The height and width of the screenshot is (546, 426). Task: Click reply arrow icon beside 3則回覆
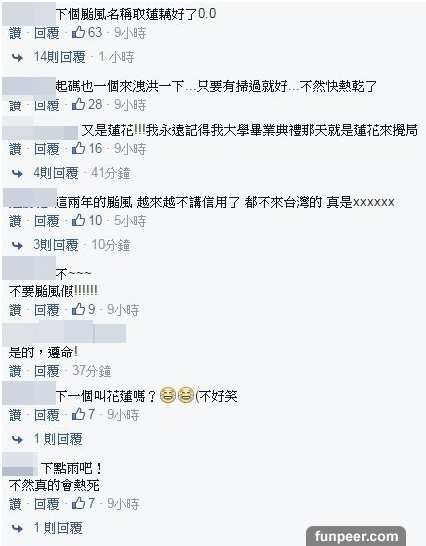click(17, 245)
